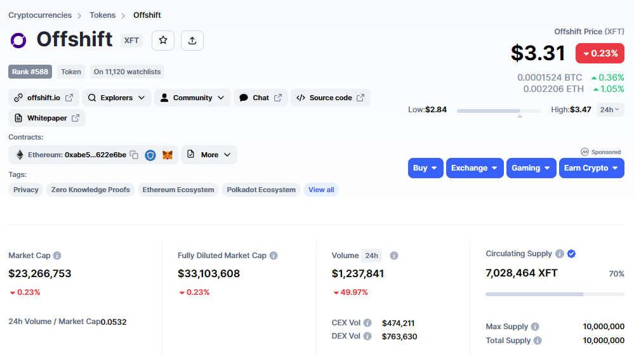Click the CEX Vol info icon
The image size is (634, 364).
coord(367,323)
